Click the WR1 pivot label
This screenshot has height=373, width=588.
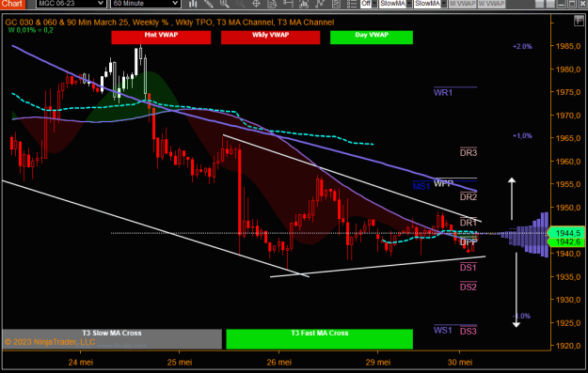pos(443,92)
